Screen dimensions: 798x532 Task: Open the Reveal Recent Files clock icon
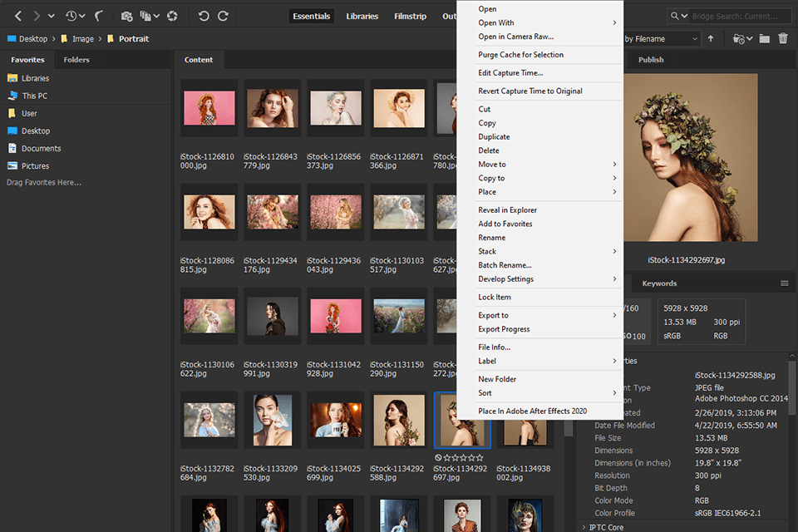[71, 16]
